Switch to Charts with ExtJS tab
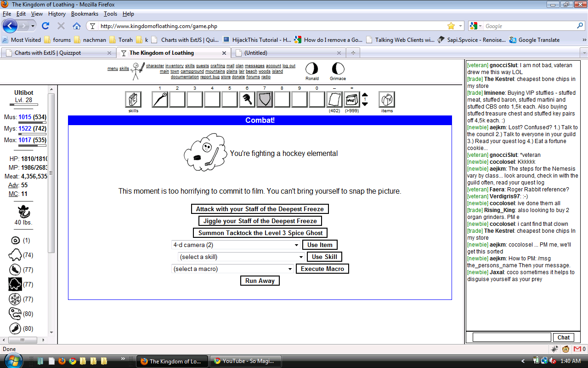Image resolution: width=588 pixels, height=368 pixels. click(58, 53)
